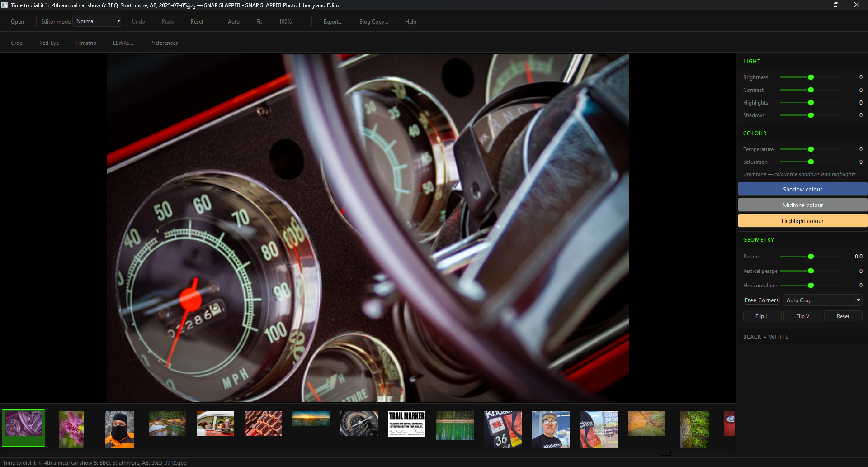Image resolution: width=868 pixels, height=467 pixels.
Task: Click the Rotate value 0.0
Action: [x=859, y=257]
